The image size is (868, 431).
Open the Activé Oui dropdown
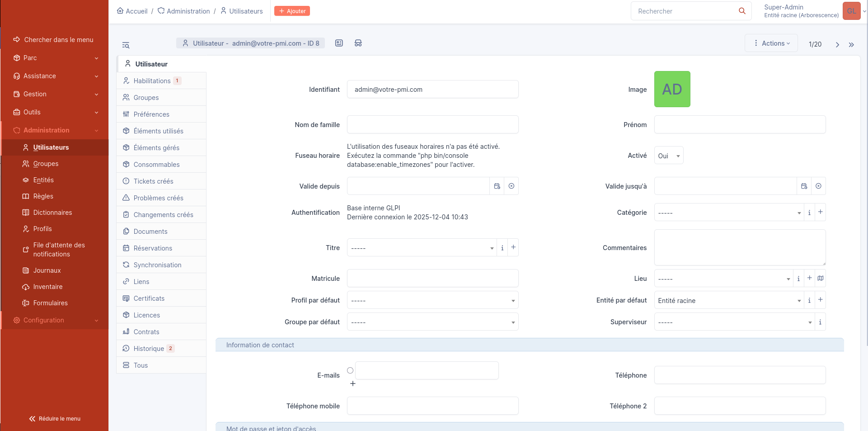tap(668, 156)
